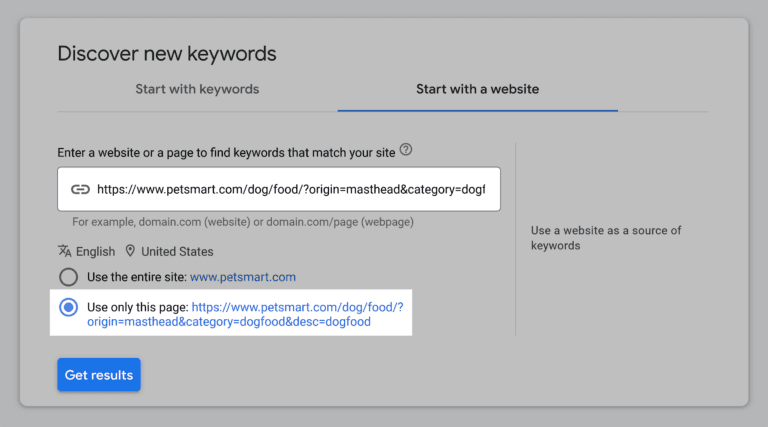The height and width of the screenshot is (427, 768).
Task: Switch to the 'Start with keywords' tab
Action: click(197, 89)
